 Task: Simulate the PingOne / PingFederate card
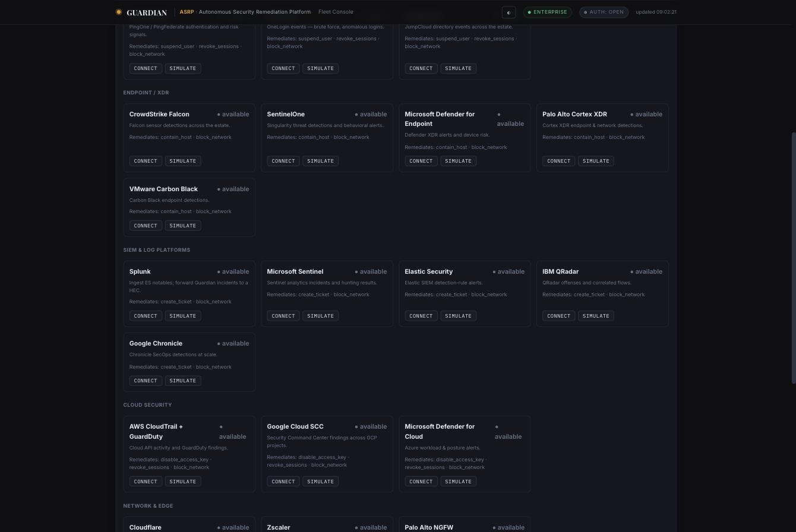(183, 68)
